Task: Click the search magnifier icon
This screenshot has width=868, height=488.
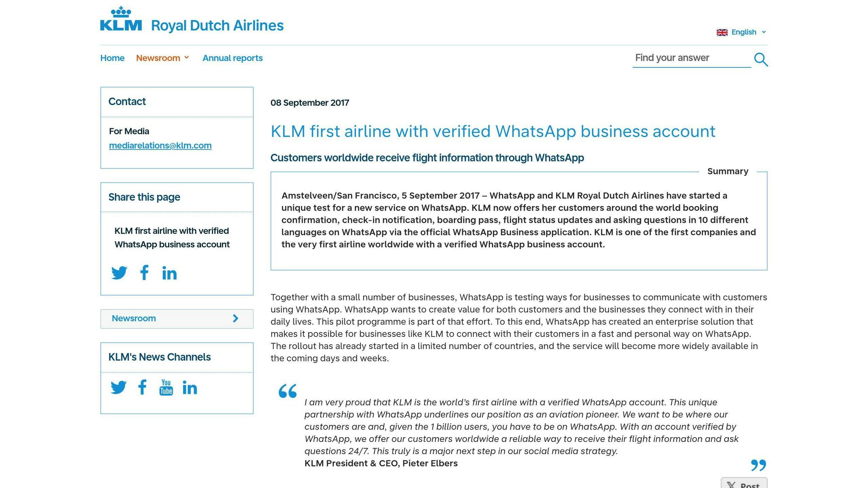Action: 761,59
